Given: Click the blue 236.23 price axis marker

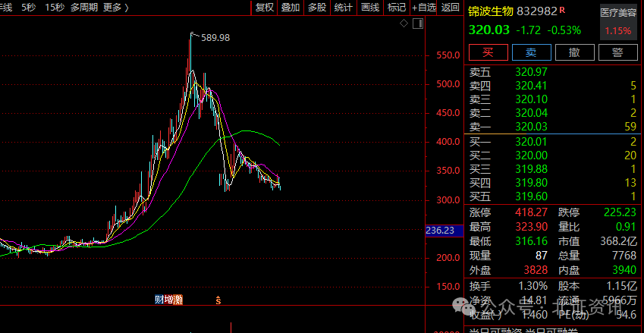Looking at the screenshot, I should point(444,231).
